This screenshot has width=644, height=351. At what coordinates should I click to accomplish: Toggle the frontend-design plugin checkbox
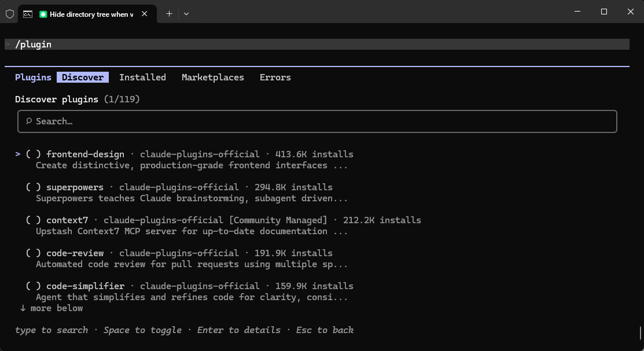[x=33, y=154]
